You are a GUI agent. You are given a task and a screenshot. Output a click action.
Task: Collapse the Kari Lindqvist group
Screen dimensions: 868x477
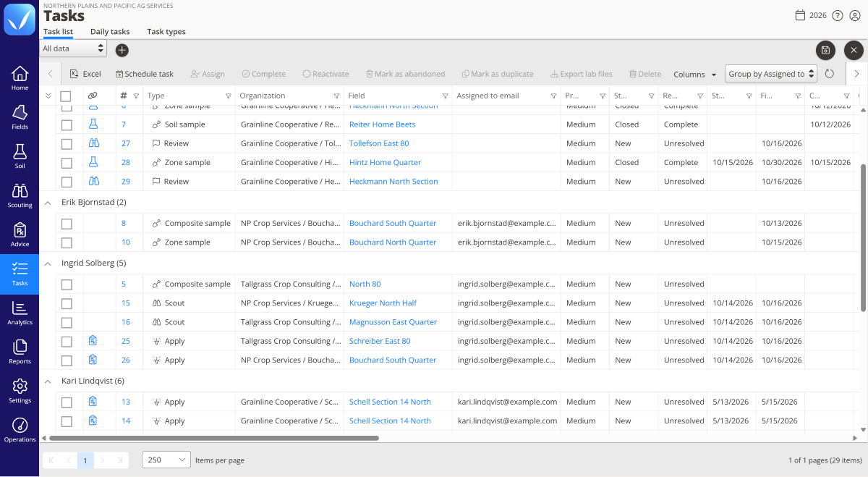(x=48, y=381)
